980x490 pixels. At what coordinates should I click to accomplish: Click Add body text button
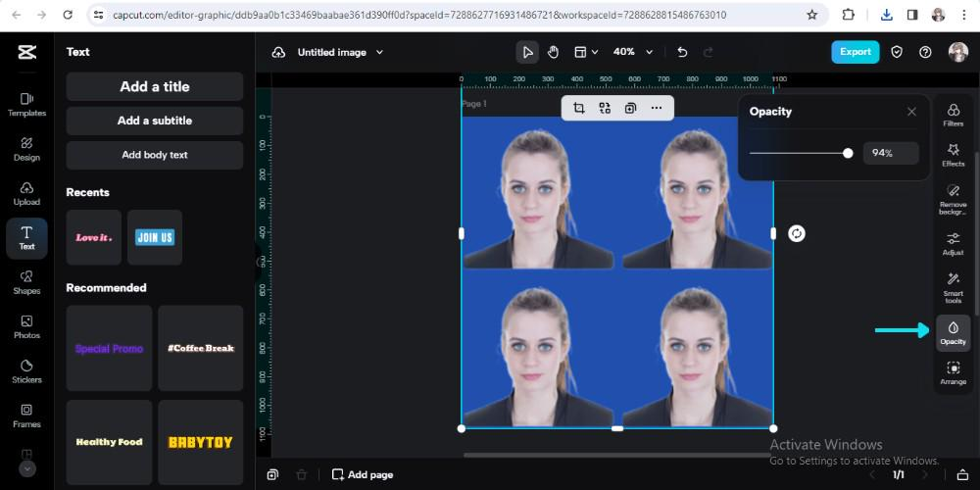tap(155, 155)
